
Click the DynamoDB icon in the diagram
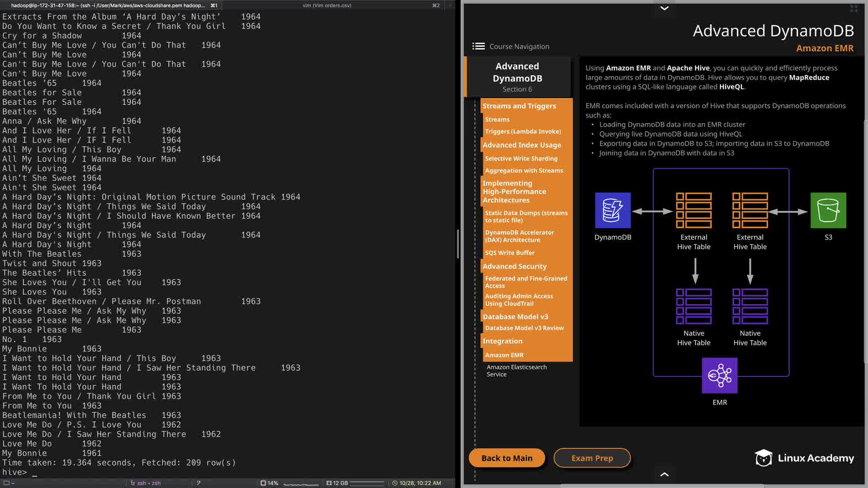pyautogui.click(x=613, y=211)
